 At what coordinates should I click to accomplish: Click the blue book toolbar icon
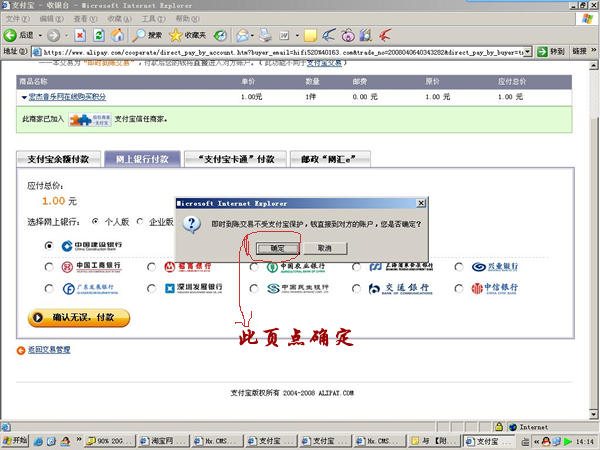[x=365, y=36]
